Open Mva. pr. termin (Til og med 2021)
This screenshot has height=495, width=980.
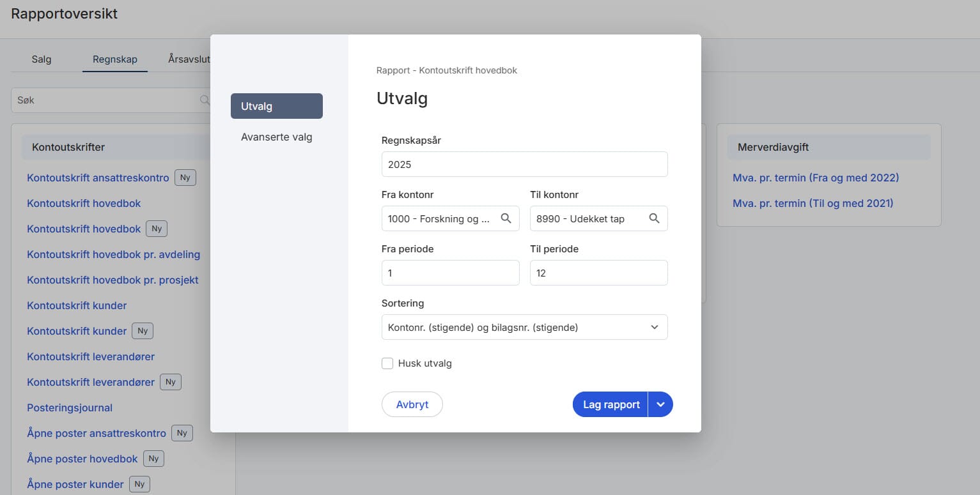pyautogui.click(x=813, y=203)
